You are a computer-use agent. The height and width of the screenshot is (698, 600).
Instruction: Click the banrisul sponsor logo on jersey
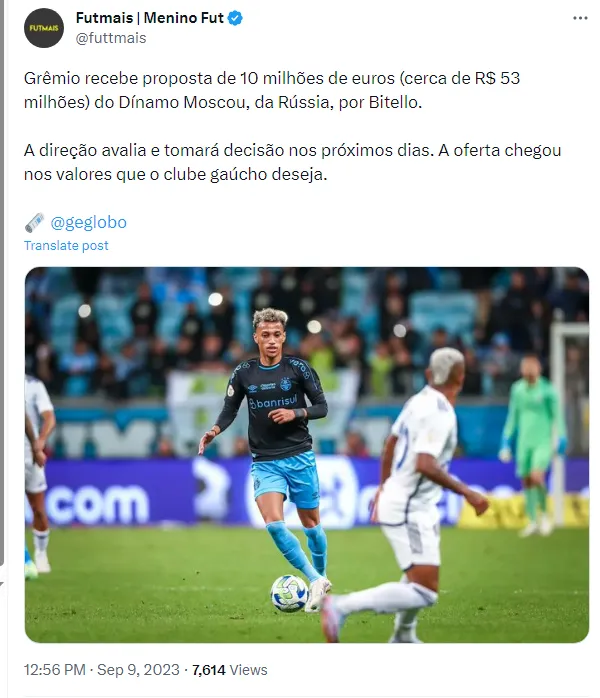tap(273, 402)
